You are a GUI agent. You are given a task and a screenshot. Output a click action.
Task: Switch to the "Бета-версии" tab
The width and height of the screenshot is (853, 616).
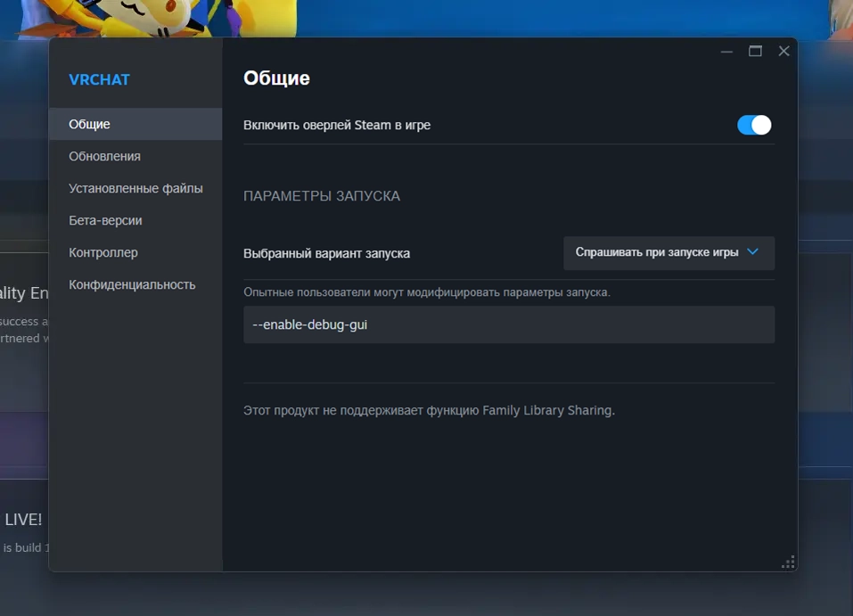coord(135,220)
